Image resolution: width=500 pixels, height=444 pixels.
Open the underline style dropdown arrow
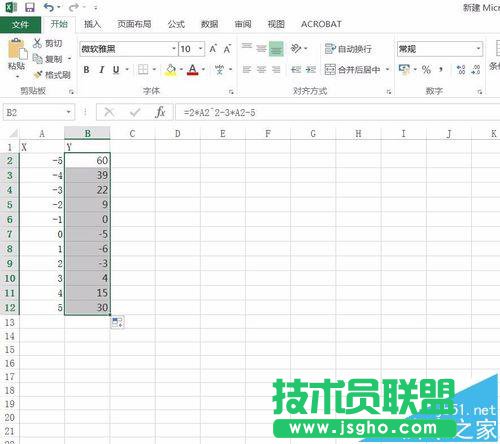(x=127, y=70)
